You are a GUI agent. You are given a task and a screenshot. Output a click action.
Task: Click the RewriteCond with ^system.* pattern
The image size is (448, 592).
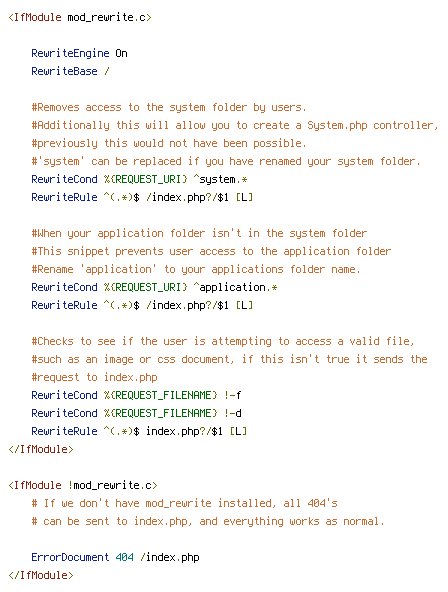(x=139, y=179)
